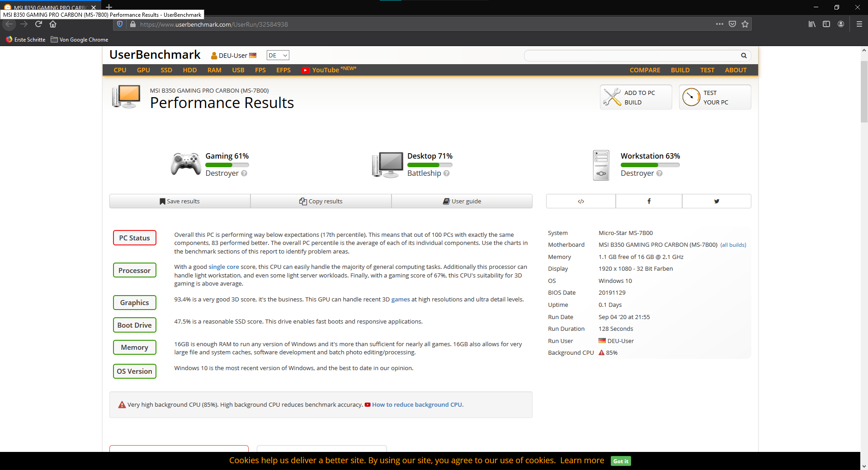Click the OS Version section button
The height and width of the screenshot is (470, 868).
(x=135, y=371)
